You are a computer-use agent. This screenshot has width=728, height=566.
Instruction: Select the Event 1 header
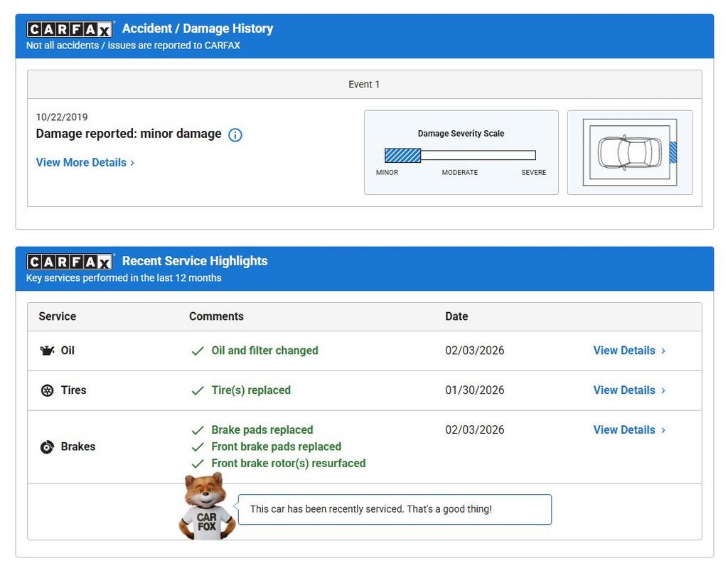[364, 85]
